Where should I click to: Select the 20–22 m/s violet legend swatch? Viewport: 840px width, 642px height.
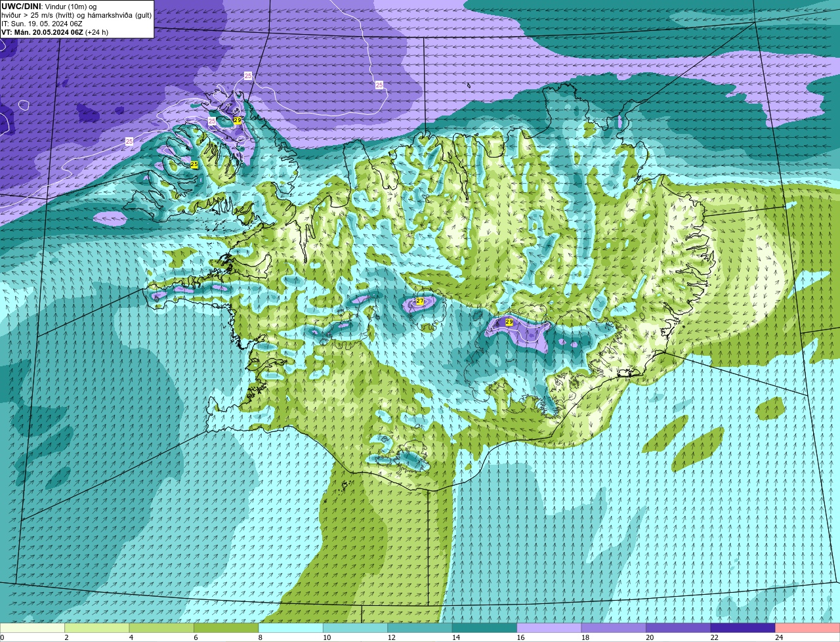(679, 628)
